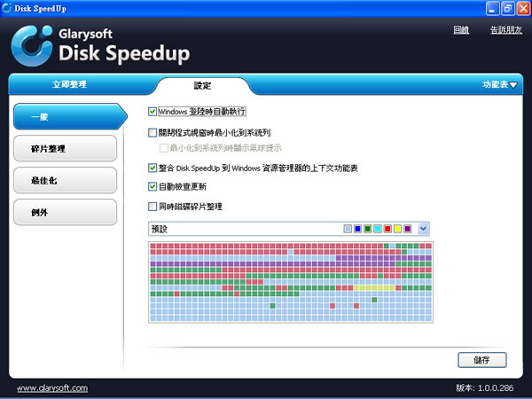Viewport: 532px width, 399px height.
Task: Open the 碎片整理 settings section
Action: [x=65, y=148]
